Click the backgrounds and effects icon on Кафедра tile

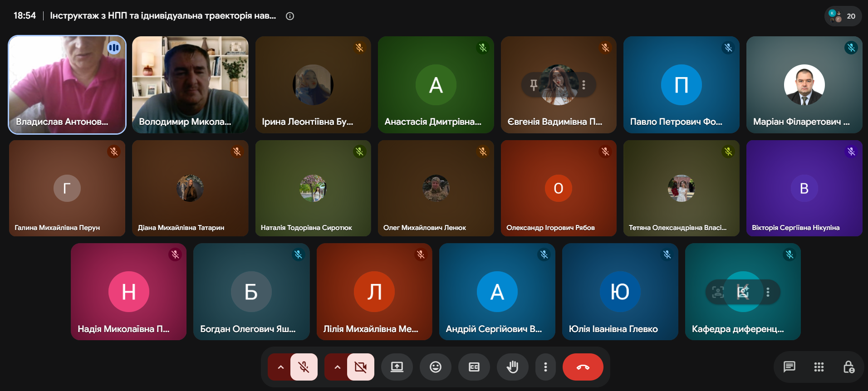coord(743,292)
